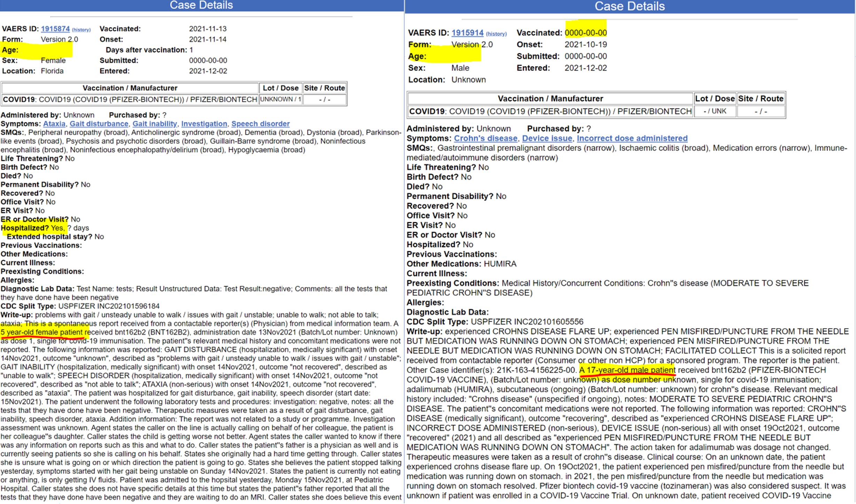The height and width of the screenshot is (504, 856).
Task: Select the underlined 5 year-old female patient text
Action: point(41,332)
